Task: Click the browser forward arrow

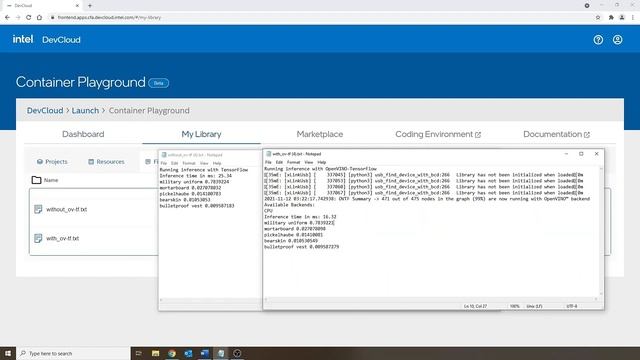Action: 18,18
